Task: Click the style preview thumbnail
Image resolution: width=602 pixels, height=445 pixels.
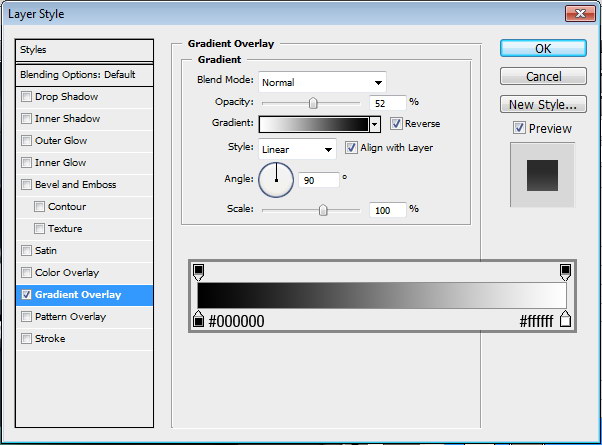Action: [x=542, y=175]
